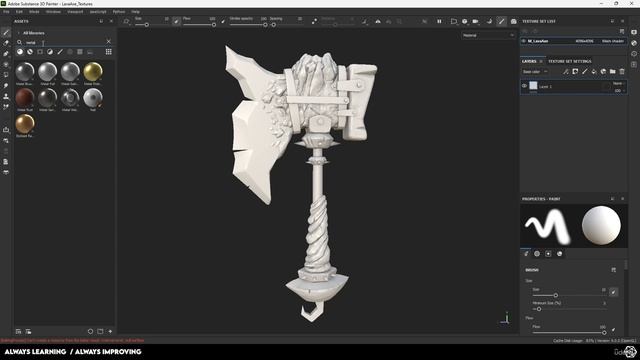Open the Viewport menu
640x360 pixels.
click(x=75, y=12)
